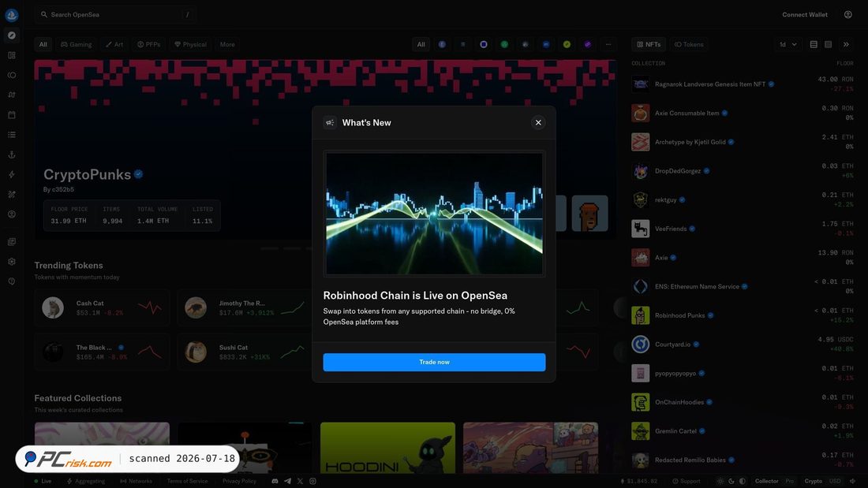Open the Telegram icon in footer
The height and width of the screenshot is (488, 868).
pos(288,482)
